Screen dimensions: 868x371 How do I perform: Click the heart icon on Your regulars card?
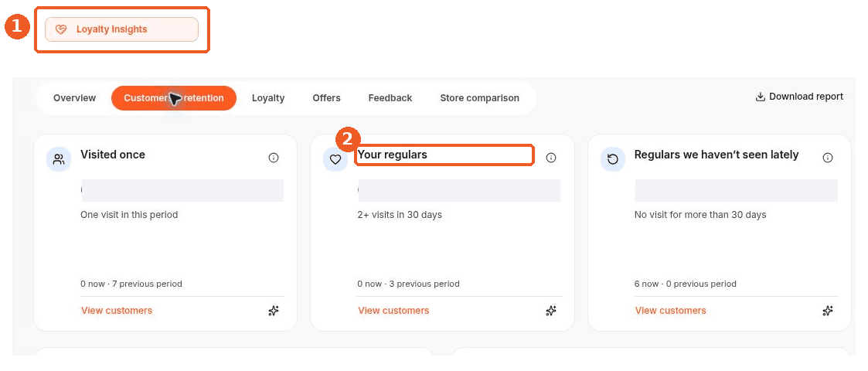(x=335, y=159)
